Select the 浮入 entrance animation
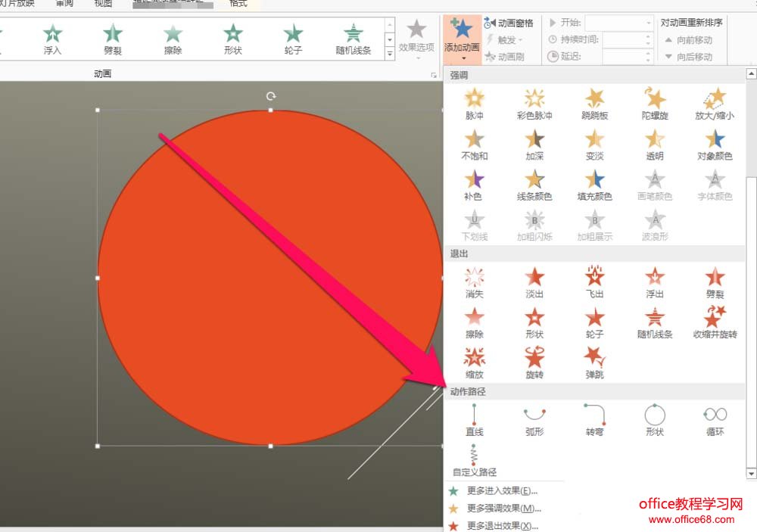The width and height of the screenshot is (757, 532). 52,39
